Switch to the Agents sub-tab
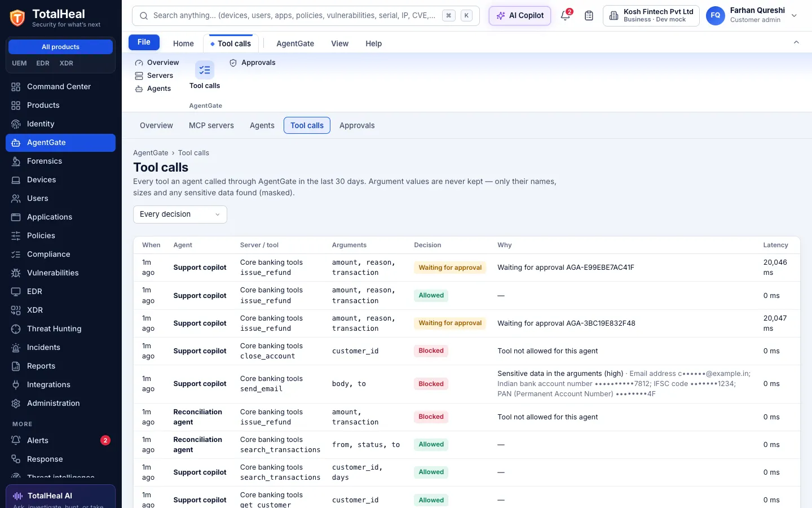This screenshot has height=508, width=812. click(x=262, y=125)
